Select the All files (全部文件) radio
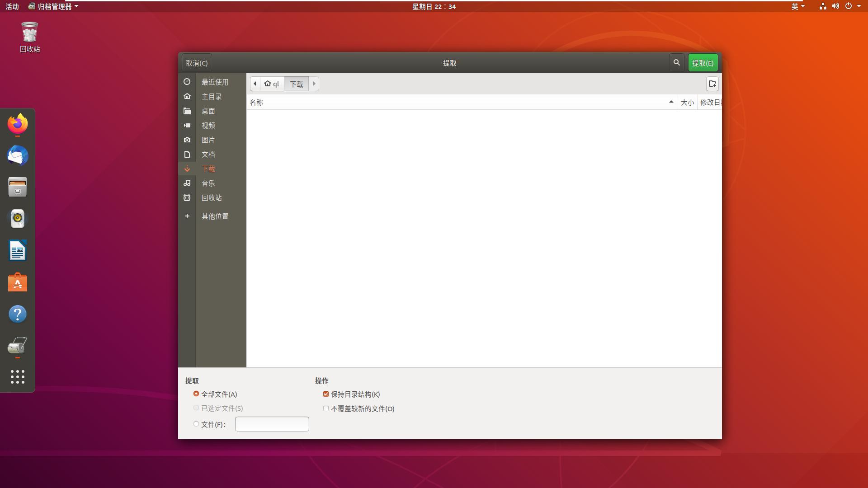The width and height of the screenshot is (868, 488). pyautogui.click(x=196, y=394)
